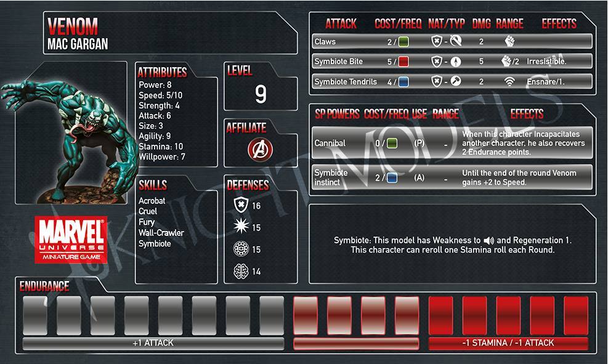608x364 pixels.
Task: Click the shield nature icon in the Symbiote Tendrils row
Action: (x=437, y=81)
